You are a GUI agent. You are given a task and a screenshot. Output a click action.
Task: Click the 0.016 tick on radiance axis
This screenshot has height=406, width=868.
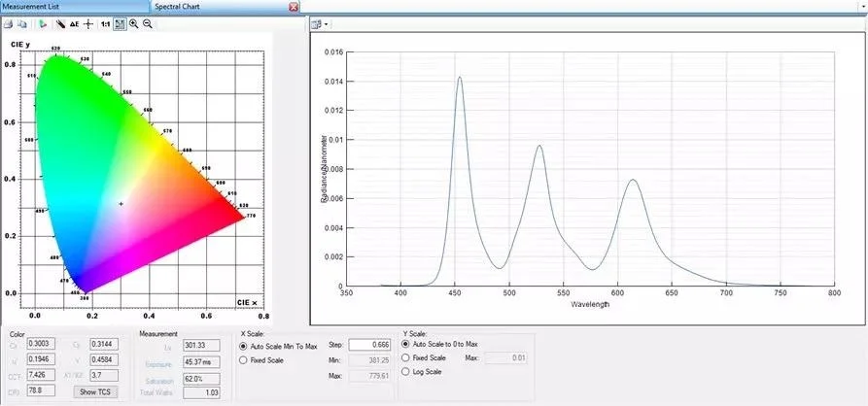pos(332,52)
